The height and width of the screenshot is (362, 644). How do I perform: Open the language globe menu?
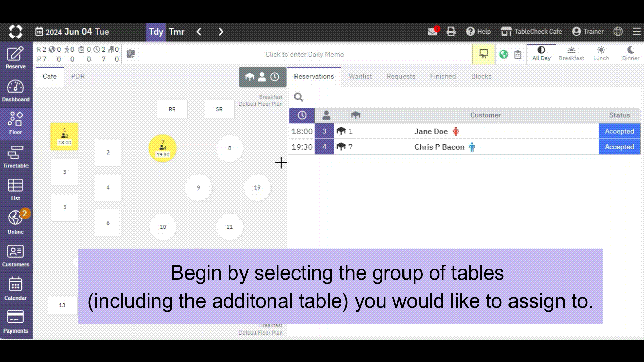(618, 32)
